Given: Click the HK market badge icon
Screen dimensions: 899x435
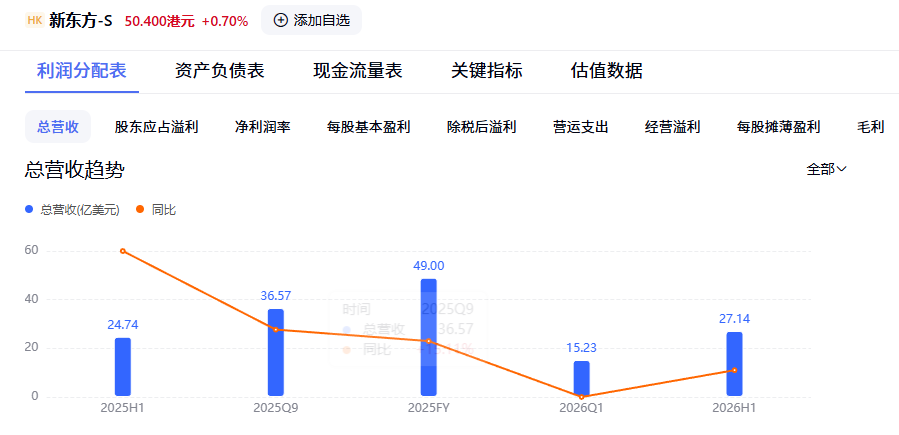Looking at the screenshot, I should (35, 20).
